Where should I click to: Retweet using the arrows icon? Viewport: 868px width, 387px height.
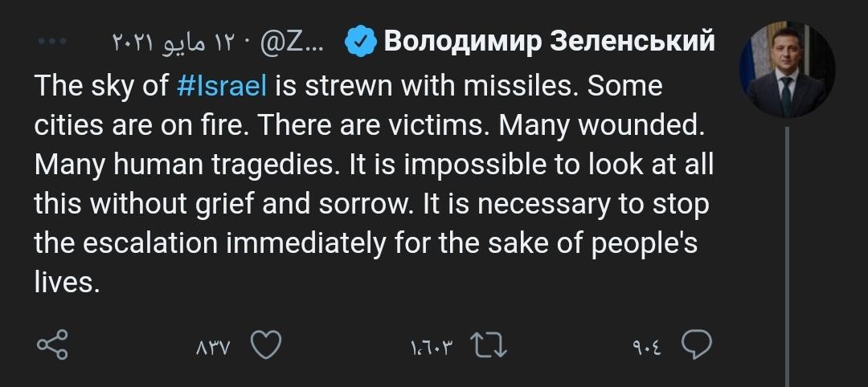point(487,346)
